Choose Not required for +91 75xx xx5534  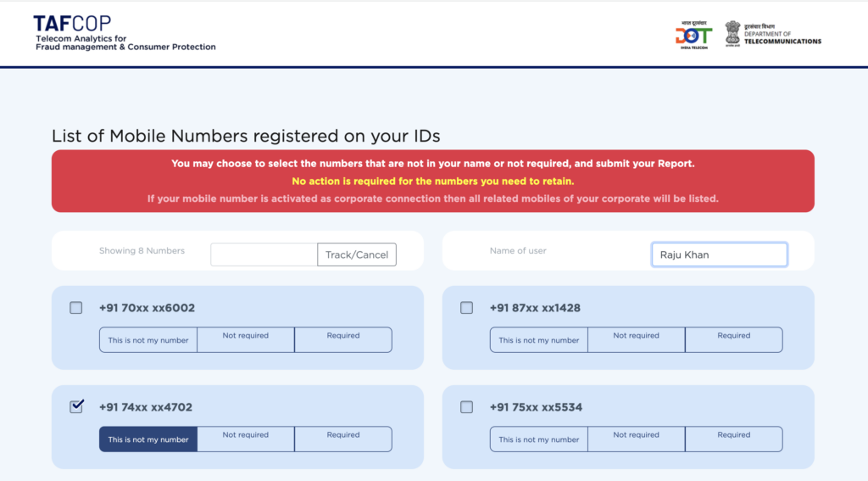point(637,439)
